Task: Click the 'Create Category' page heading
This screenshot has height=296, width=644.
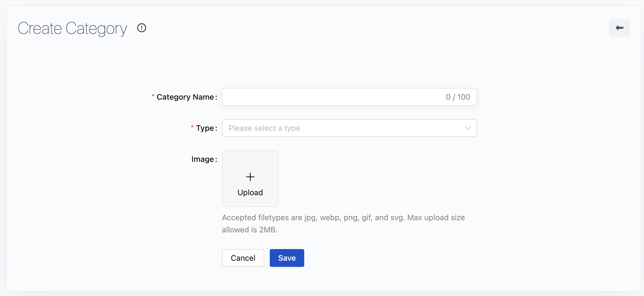Action: tap(72, 28)
